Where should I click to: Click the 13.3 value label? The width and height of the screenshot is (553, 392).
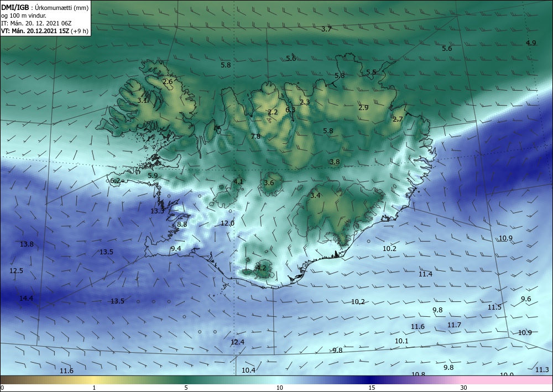[157, 212]
